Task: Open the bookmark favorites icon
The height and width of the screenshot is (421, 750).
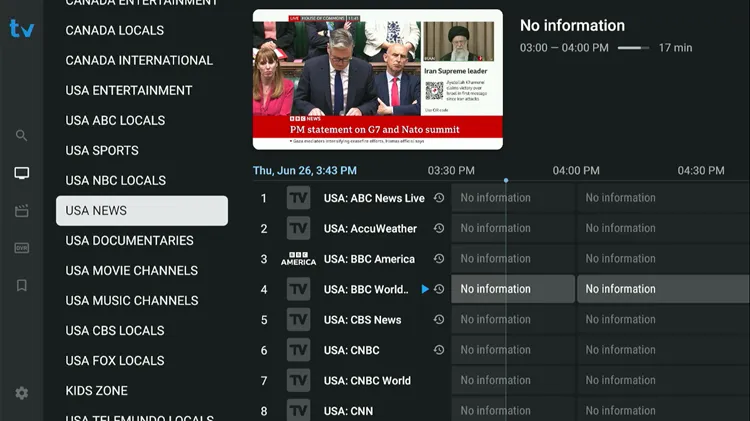Action: click(22, 286)
